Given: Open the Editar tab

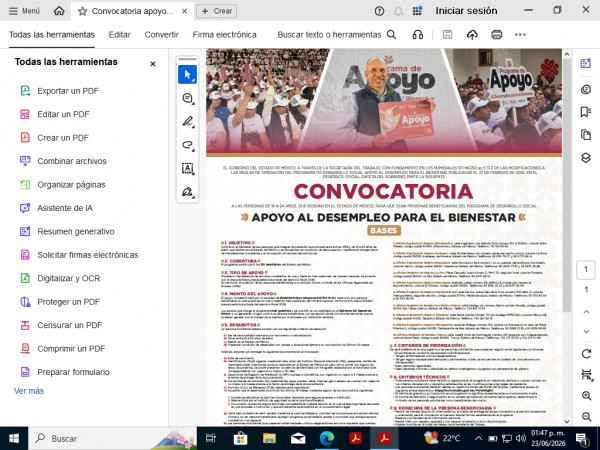Looking at the screenshot, I should pyautogui.click(x=119, y=35).
